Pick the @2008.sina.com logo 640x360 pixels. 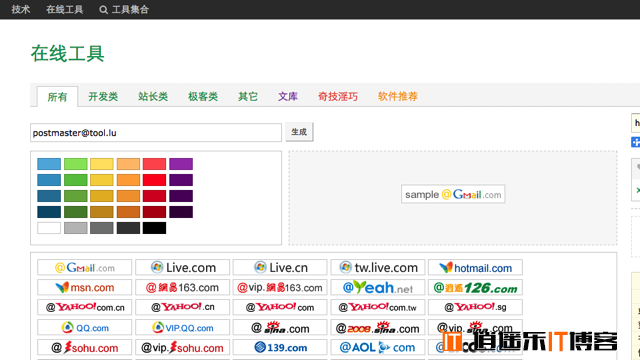pos(378,327)
